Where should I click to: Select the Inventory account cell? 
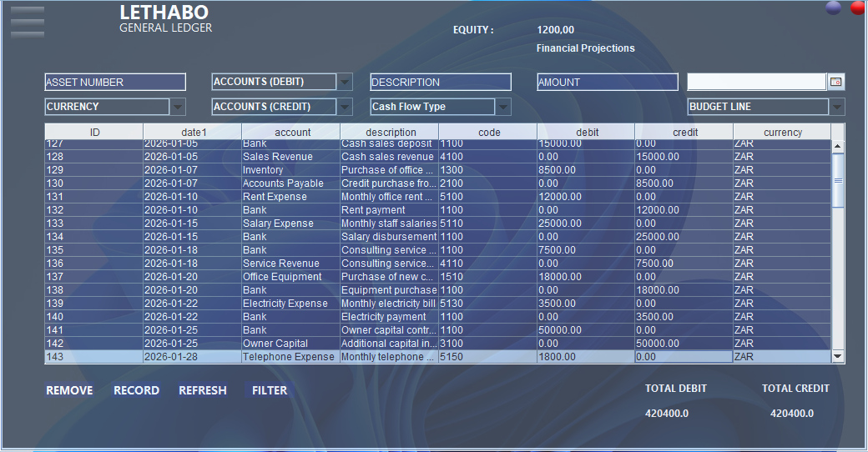(x=291, y=170)
